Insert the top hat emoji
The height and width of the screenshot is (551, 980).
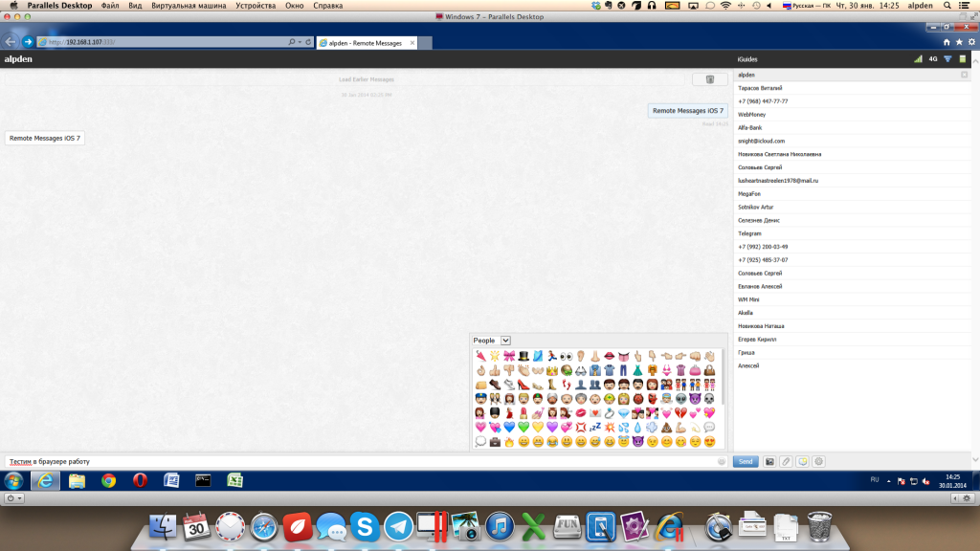coord(523,356)
